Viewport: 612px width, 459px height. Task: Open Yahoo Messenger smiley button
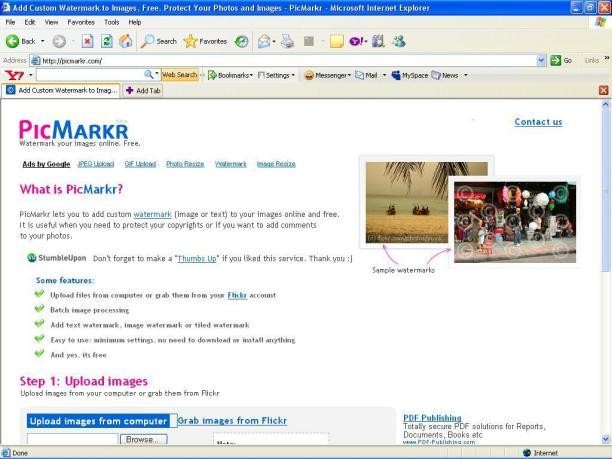point(327,75)
